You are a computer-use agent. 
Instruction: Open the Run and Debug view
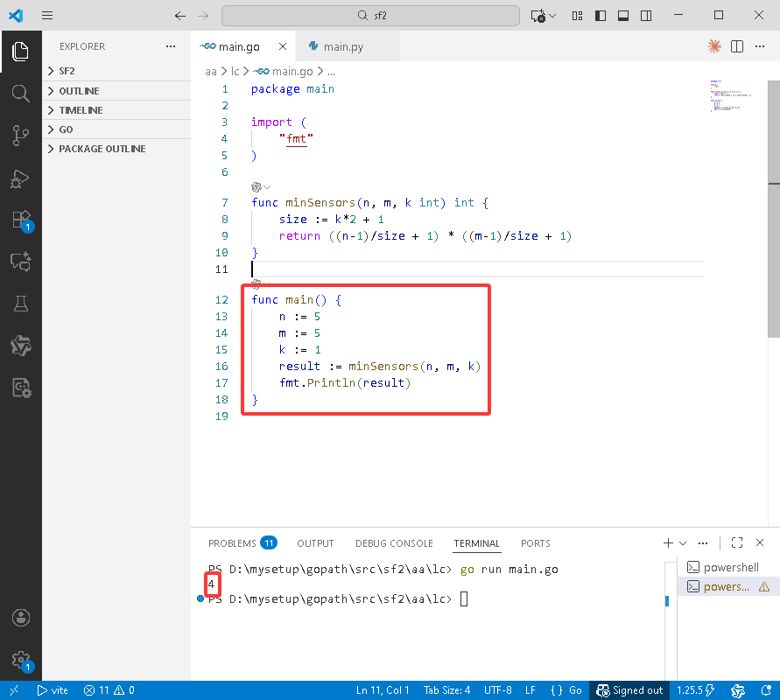[x=20, y=178]
